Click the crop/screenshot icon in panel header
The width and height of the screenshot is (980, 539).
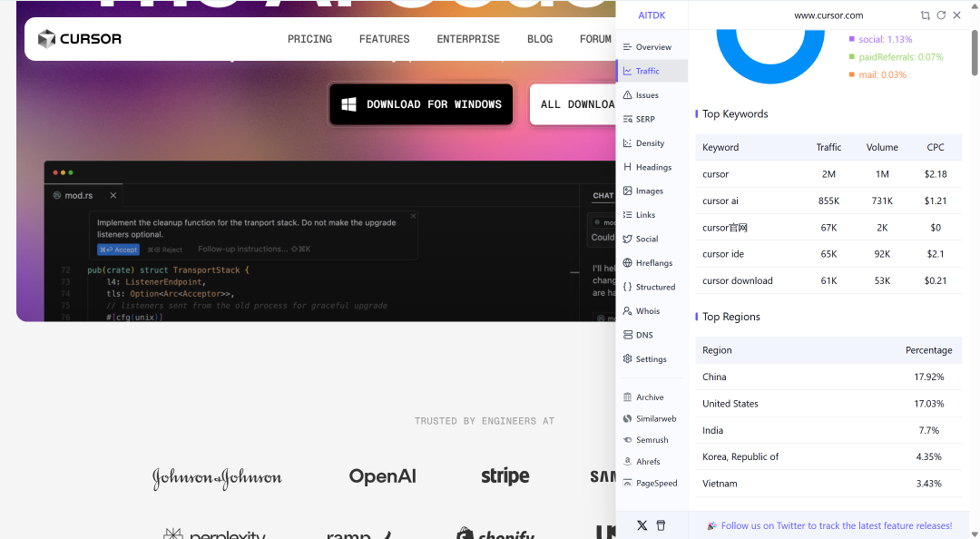coord(925,15)
